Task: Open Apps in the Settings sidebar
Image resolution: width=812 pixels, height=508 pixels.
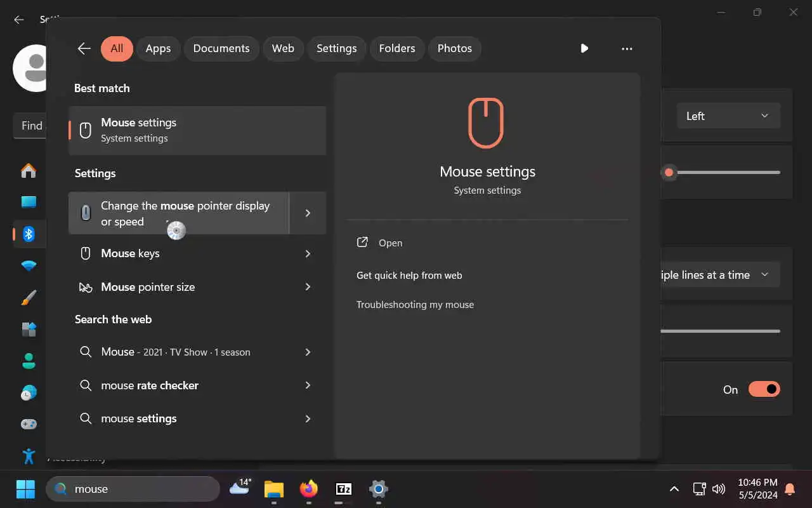Action: pyautogui.click(x=29, y=329)
